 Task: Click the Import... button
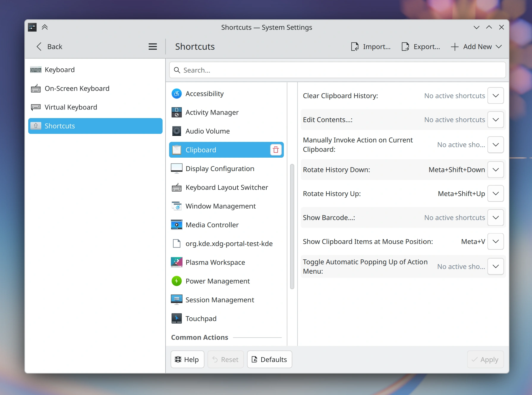click(x=371, y=47)
